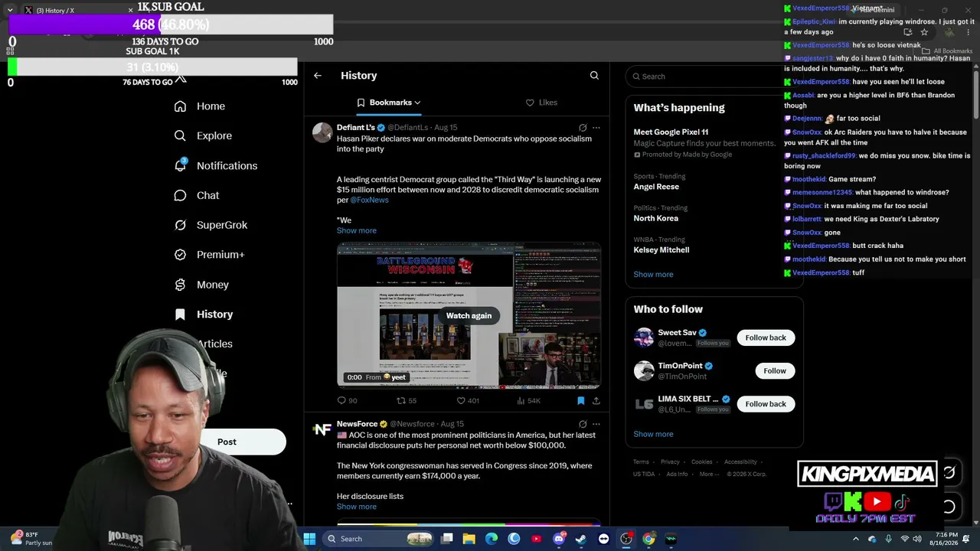This screenshot has width=980, height=551.
Task: Open the browser tab search dropdown
Action: pos(10,10)
